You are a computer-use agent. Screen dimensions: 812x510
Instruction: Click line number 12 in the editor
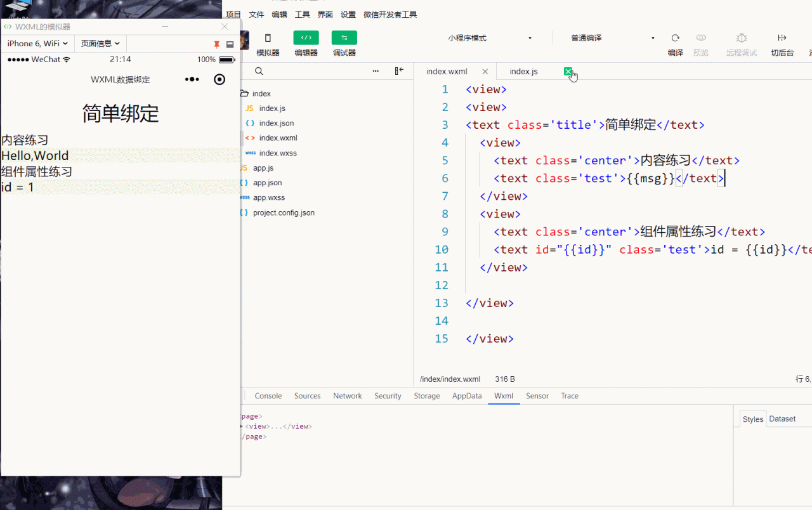tap(442, 285)
